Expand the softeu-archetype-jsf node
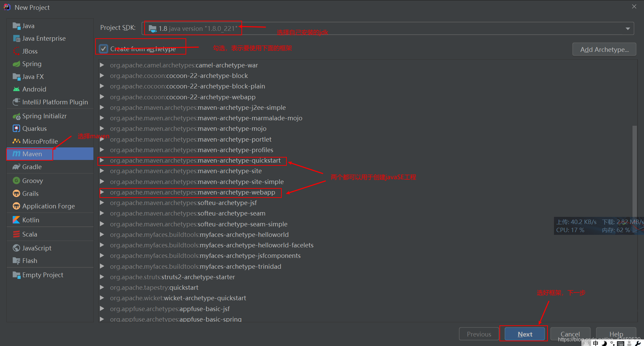 click(102, 203)
